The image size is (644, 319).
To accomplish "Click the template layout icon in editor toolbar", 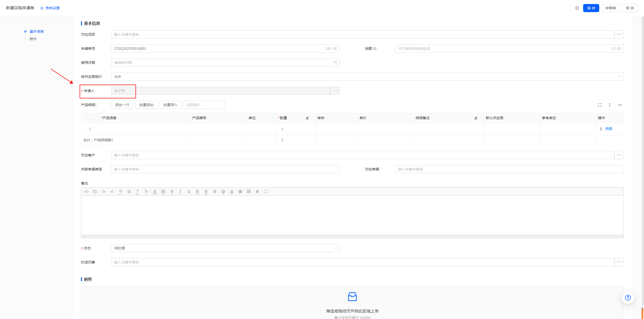I will coord(95,192).
